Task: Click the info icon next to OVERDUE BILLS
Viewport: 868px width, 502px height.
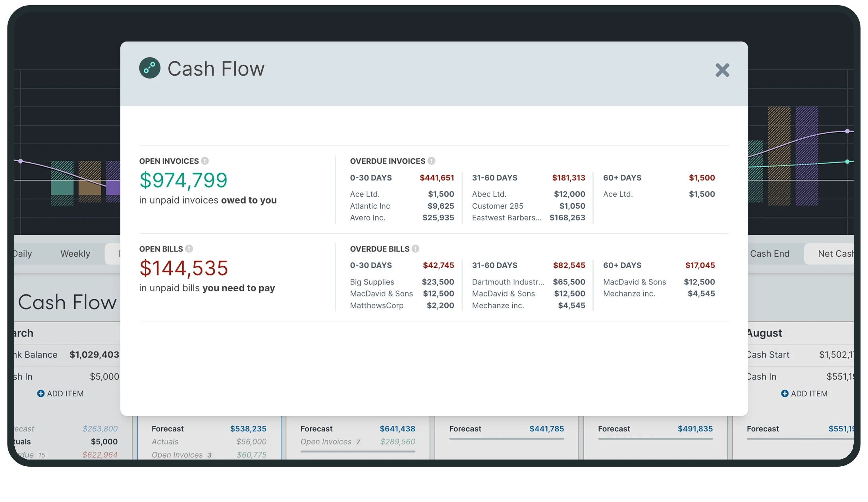Action: coord(415,248)
